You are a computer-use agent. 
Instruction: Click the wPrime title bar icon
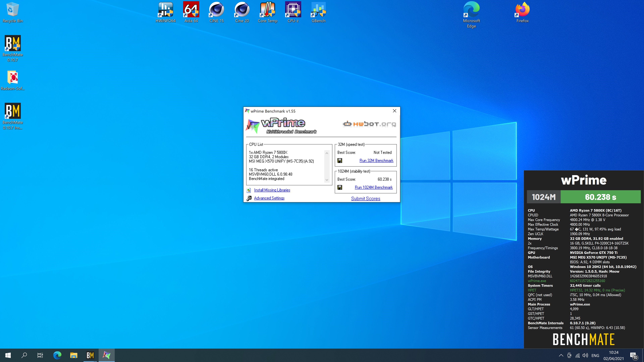pos(247,111)
